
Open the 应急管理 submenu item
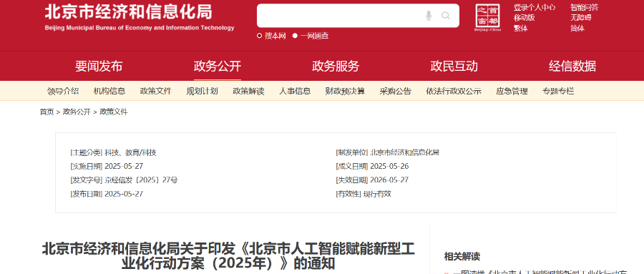point(512,91)
